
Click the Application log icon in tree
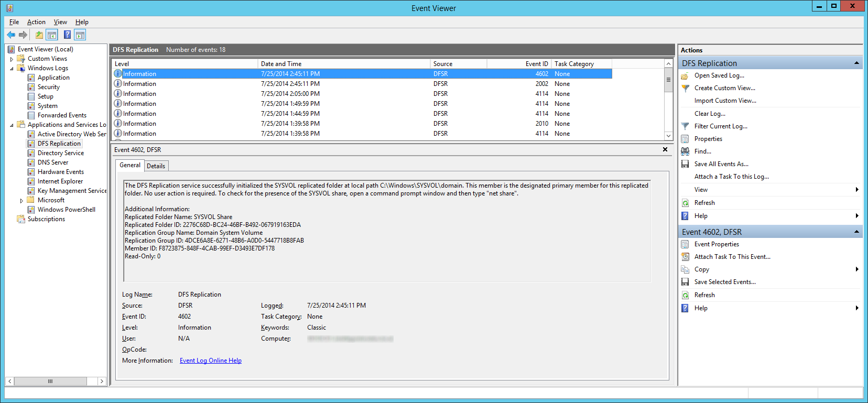click(x=31, y=78)
